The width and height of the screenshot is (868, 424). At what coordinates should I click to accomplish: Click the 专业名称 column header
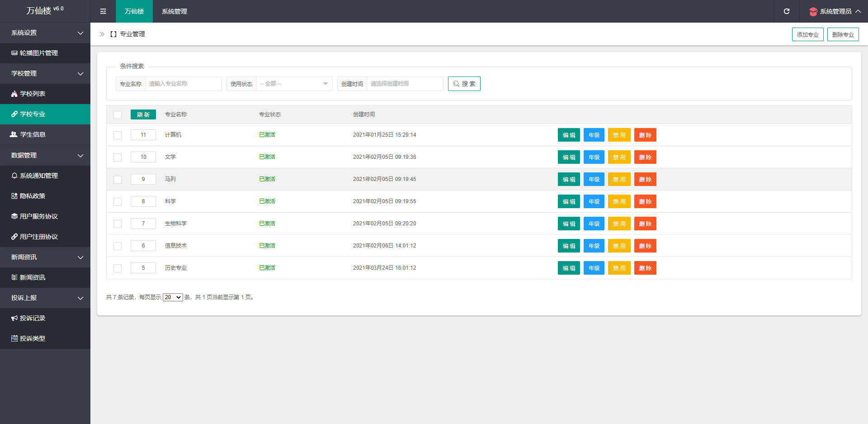coord(176,114)
